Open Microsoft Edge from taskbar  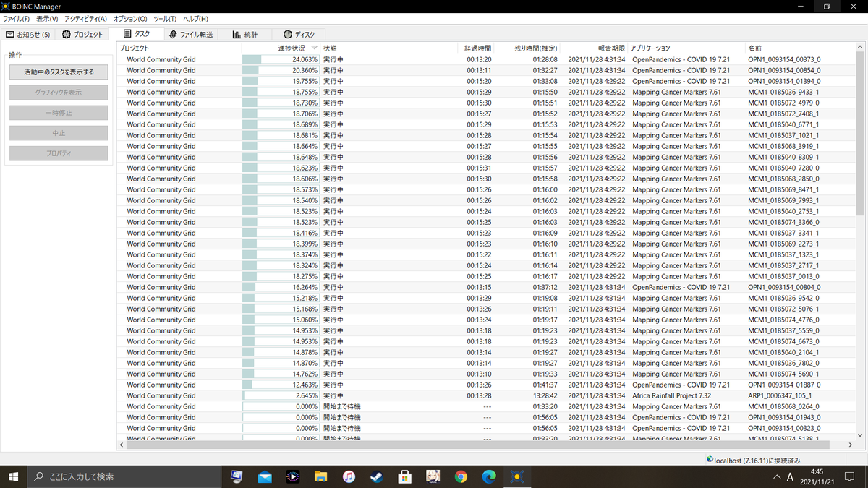tap(490, 476)
